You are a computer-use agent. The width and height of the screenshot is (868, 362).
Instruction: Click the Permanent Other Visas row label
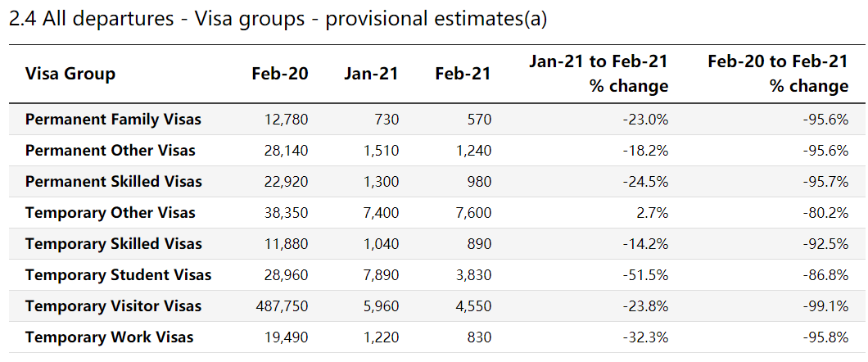coord(111,150)
